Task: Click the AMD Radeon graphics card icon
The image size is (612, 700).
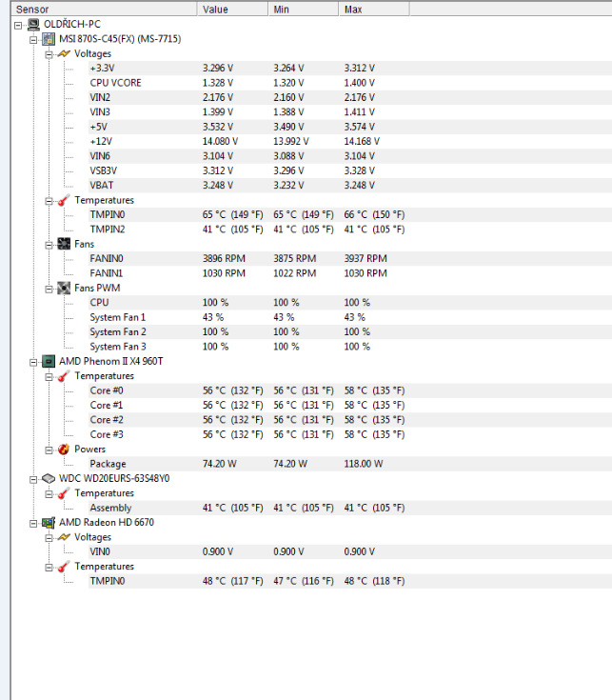Action: (x=49, y=522)
